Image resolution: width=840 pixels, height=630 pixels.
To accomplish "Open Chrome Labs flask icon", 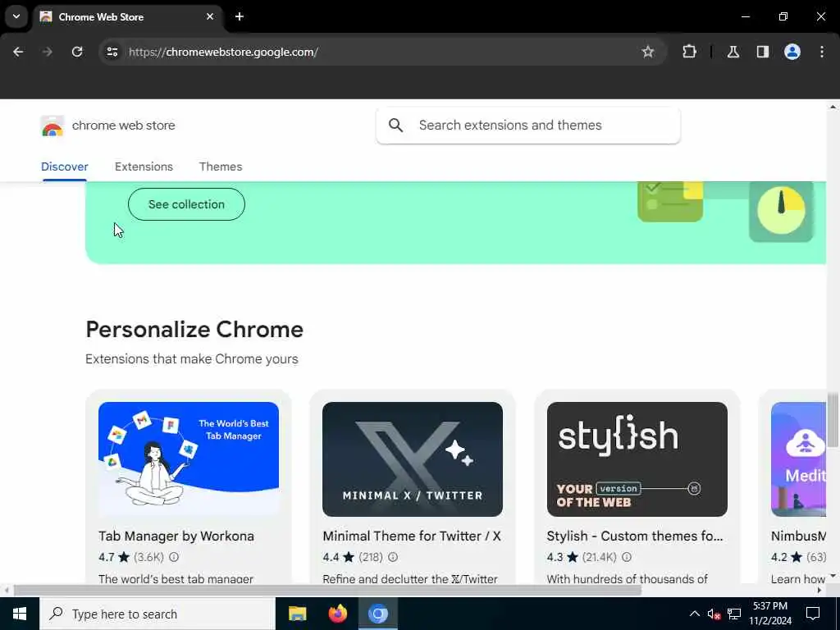I will pos(733,52).
